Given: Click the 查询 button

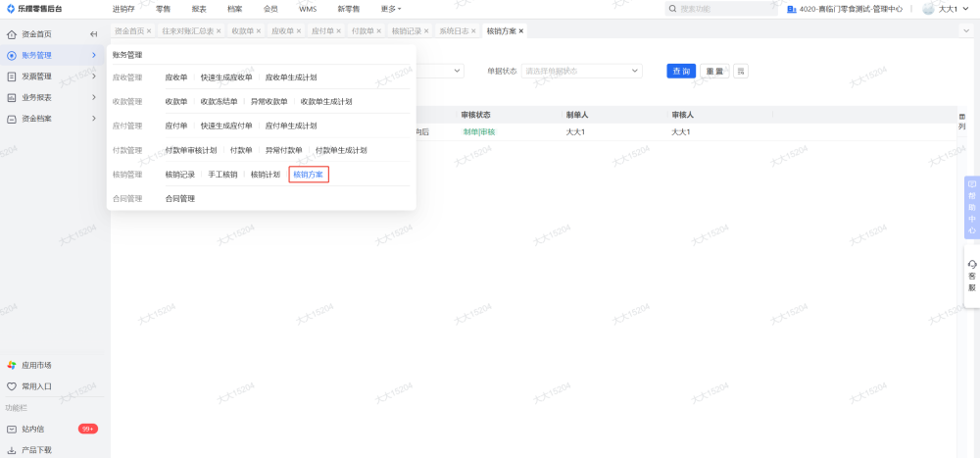Looking at the screenshot, I should (681, 71).
